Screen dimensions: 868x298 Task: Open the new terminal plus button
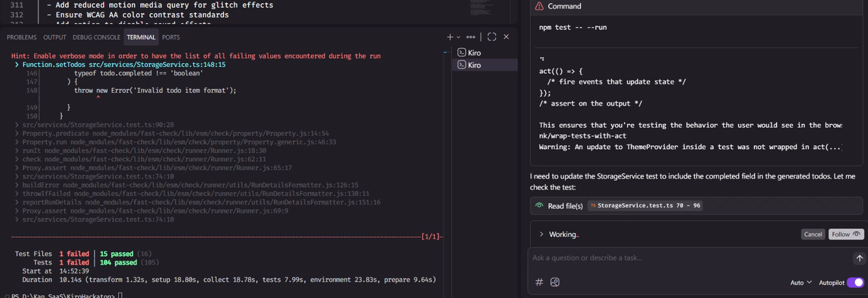(450, 37)
